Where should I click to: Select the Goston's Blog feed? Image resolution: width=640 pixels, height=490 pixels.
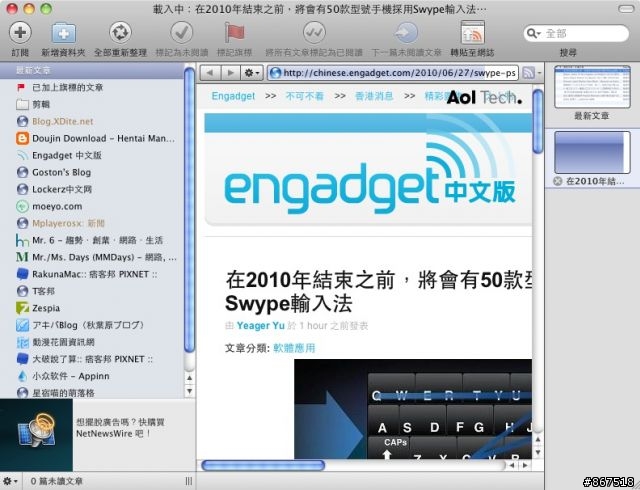click(92, 172)
